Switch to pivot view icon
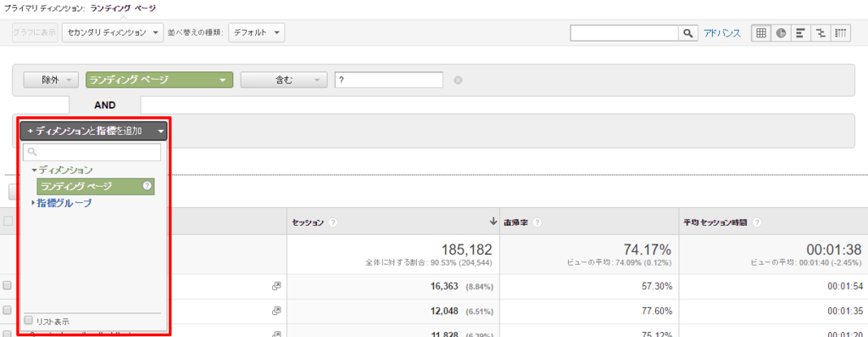868x337 pixels. (840, 33)
